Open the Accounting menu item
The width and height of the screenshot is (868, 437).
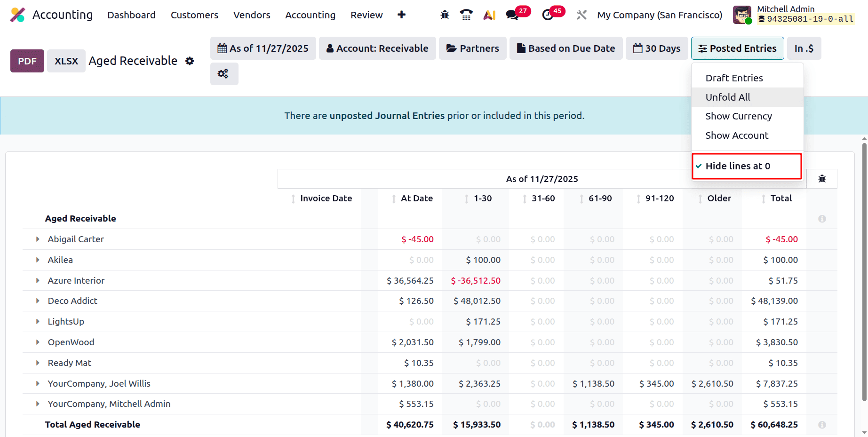coord(310,15)
